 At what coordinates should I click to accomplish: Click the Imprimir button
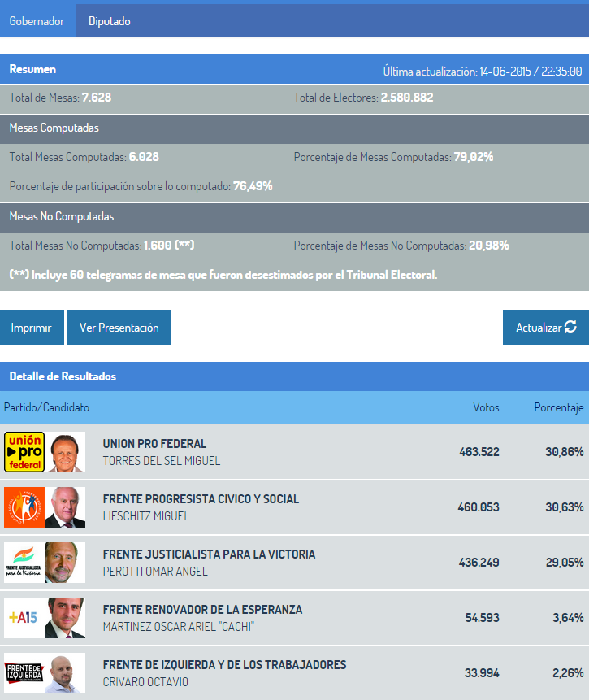pos(32,327)
